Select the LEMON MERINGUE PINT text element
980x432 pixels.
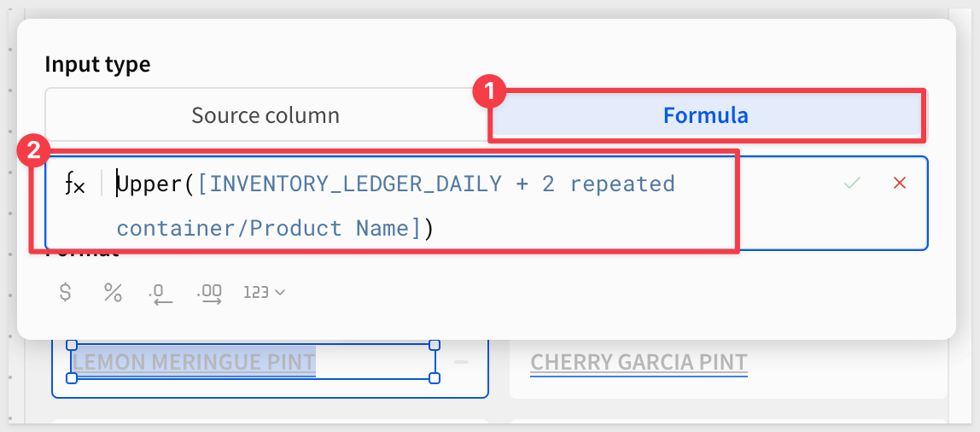click(x=194, y=362)
